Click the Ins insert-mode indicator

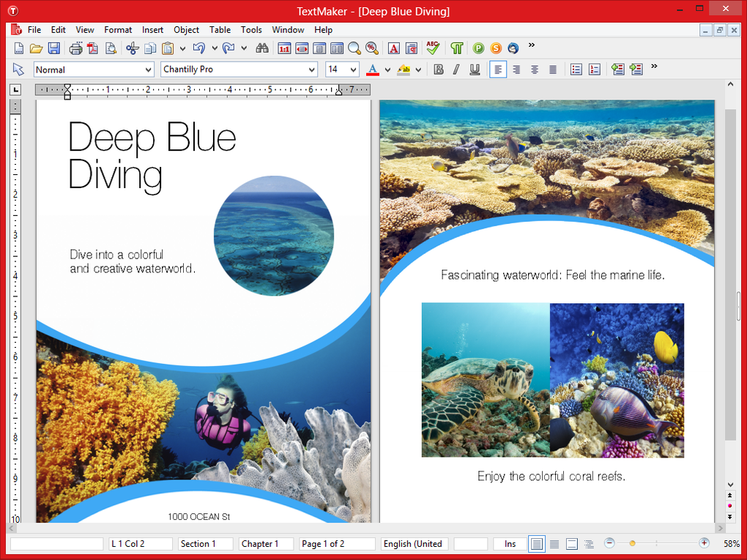pos(509,543)
